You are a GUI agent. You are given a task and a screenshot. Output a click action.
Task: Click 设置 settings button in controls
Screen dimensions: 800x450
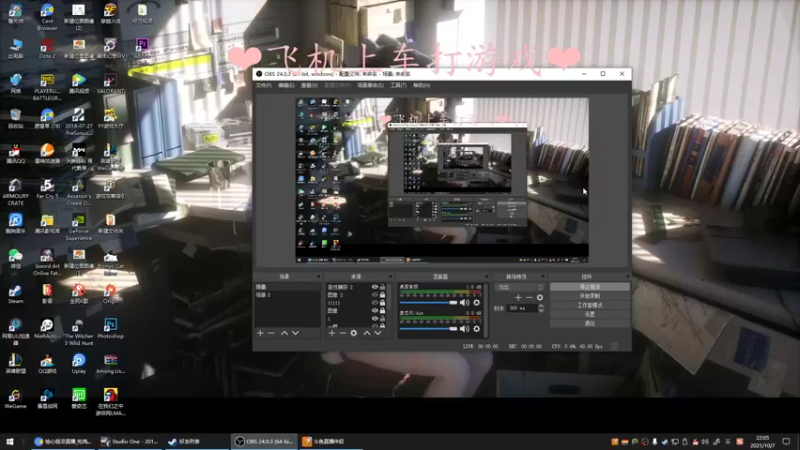[x=590, y=314]
